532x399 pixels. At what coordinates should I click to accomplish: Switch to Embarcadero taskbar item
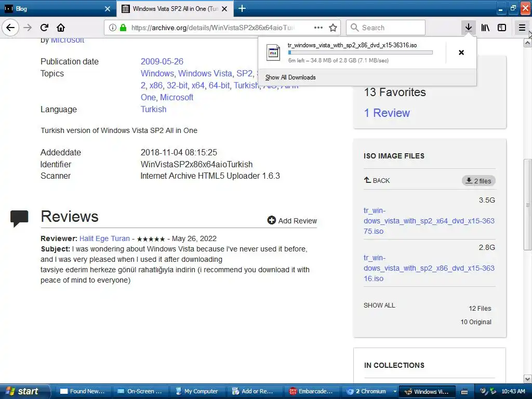313,391
